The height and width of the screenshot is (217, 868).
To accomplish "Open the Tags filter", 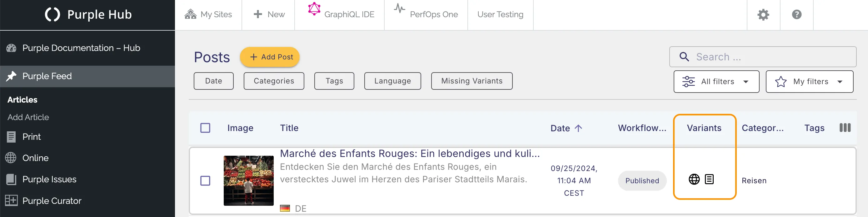I will 334,81.
